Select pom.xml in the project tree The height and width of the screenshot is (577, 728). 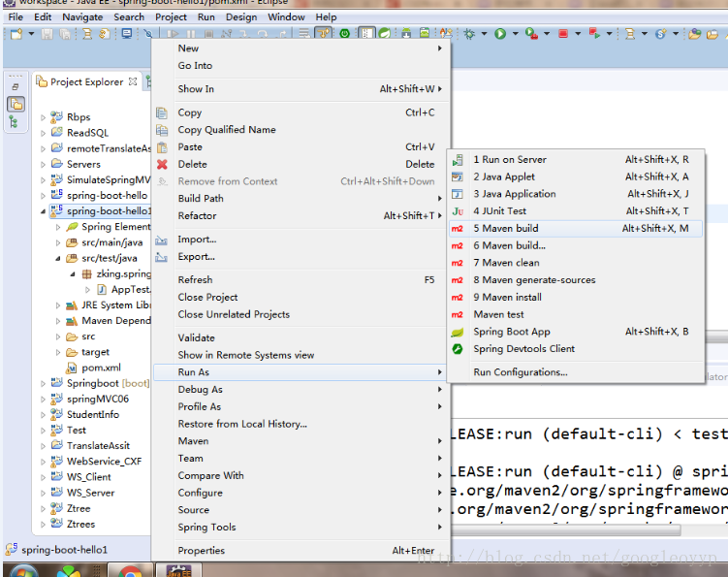[101, 368]
